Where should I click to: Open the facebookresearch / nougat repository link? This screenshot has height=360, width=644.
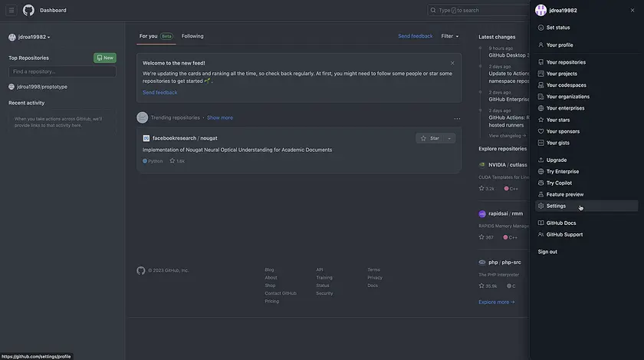coord(185,138)
